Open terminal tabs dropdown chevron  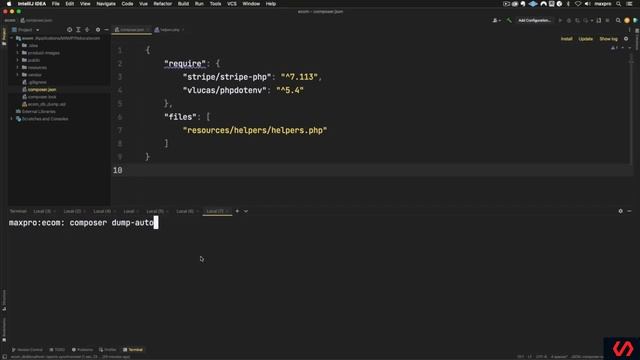pyautogui.click(x=246, y=211)
